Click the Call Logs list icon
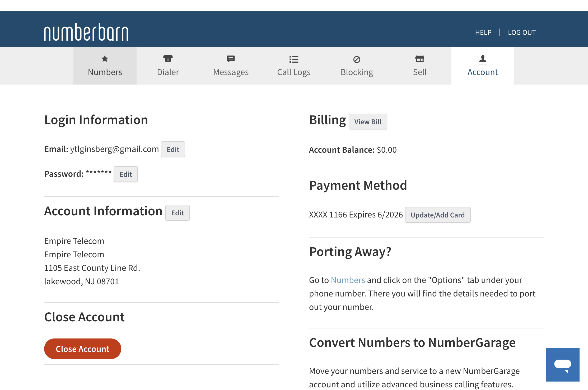Image resolution: width=588 pixels, height=390 pixels. (294, 59)
